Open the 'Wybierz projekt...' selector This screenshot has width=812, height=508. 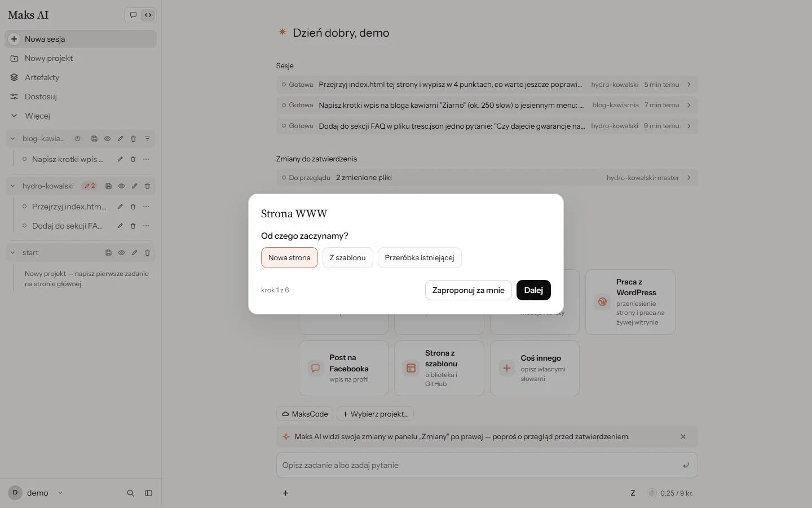375,414
